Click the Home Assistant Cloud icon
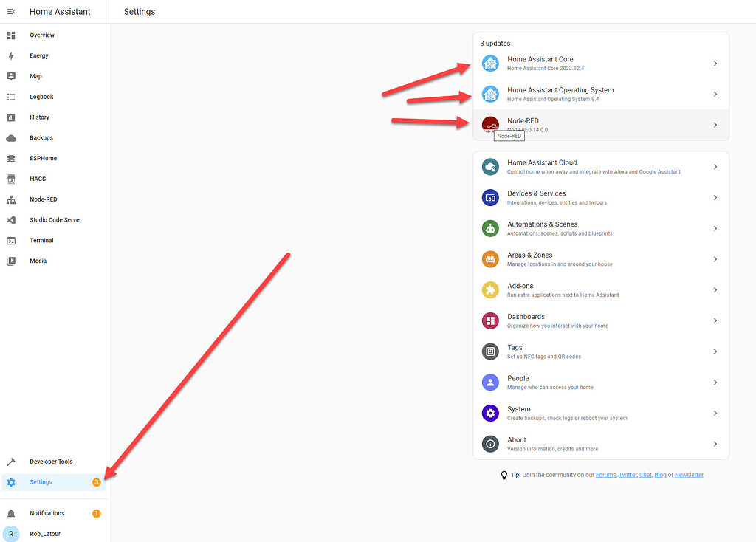Screen dimensions: 756x542 (490, 167)
